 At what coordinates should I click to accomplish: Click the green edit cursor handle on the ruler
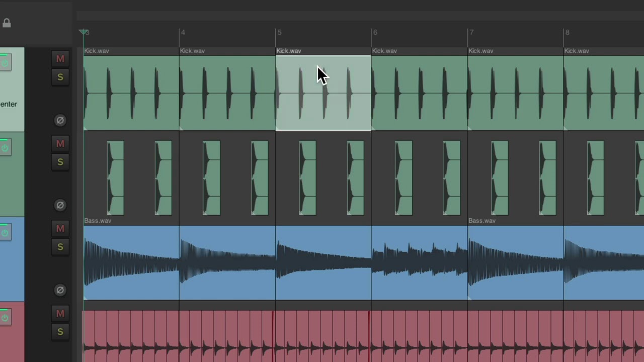coord(84,32)
